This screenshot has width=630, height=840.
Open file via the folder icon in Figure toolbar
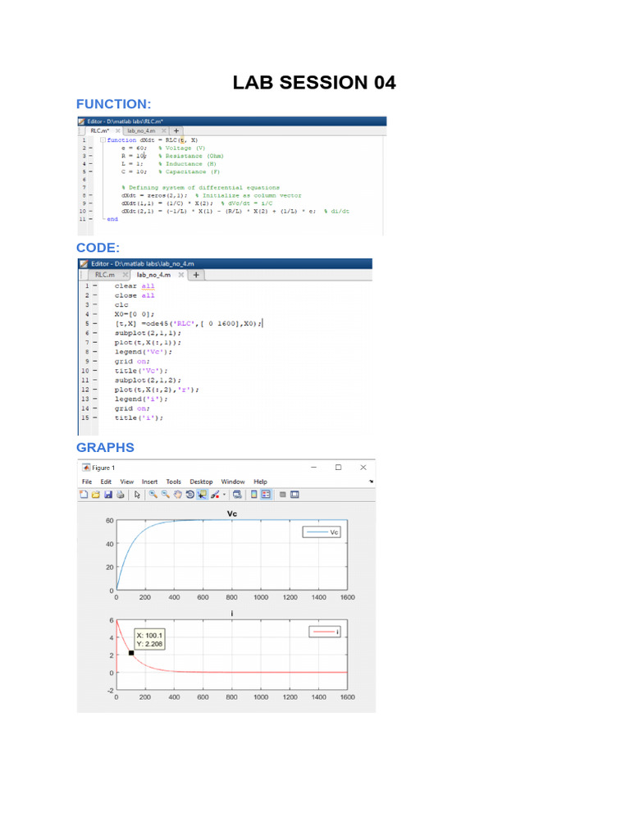pos(96,495)
